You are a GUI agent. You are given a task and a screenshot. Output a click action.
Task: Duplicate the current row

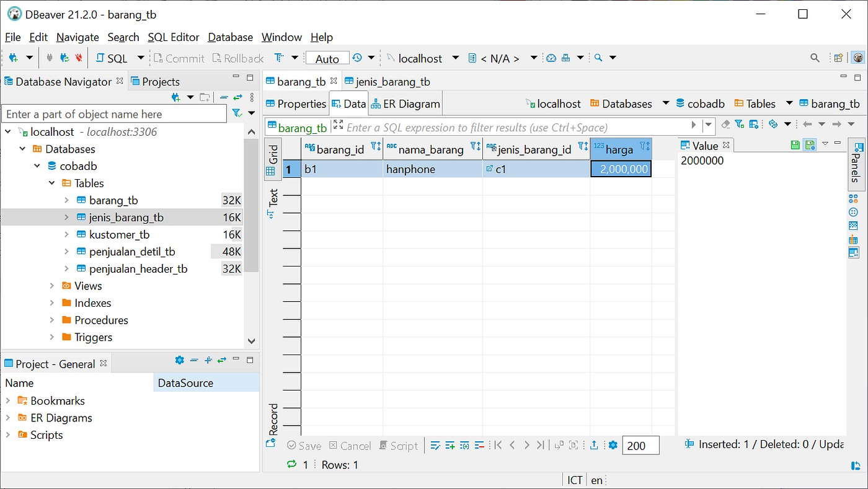click(x=465, y=445)
